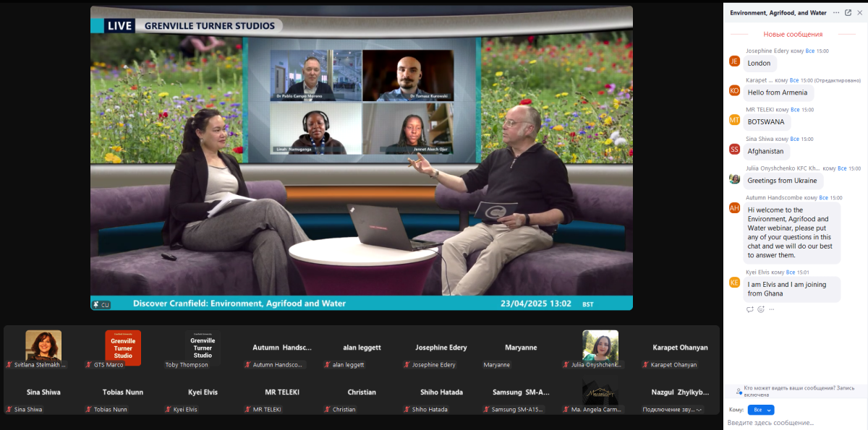Open chat panel more options menu
Viewport: 868px width, 430px height.
[836, 12]
